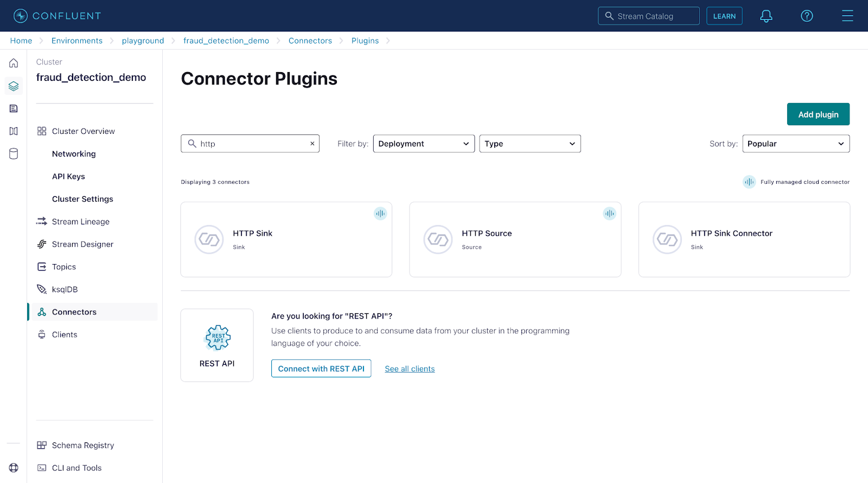
Task: Click the fraud_detection_demo cluster name
Action: pos(91,78)
